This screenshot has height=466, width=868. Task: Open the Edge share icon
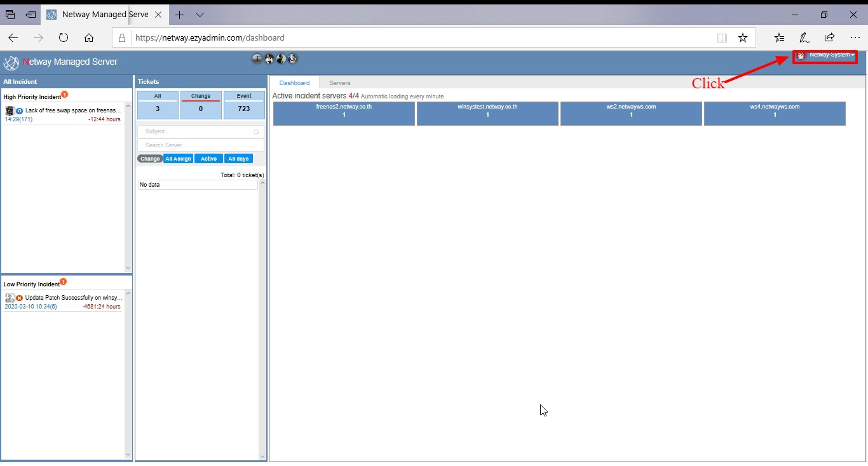829,38
